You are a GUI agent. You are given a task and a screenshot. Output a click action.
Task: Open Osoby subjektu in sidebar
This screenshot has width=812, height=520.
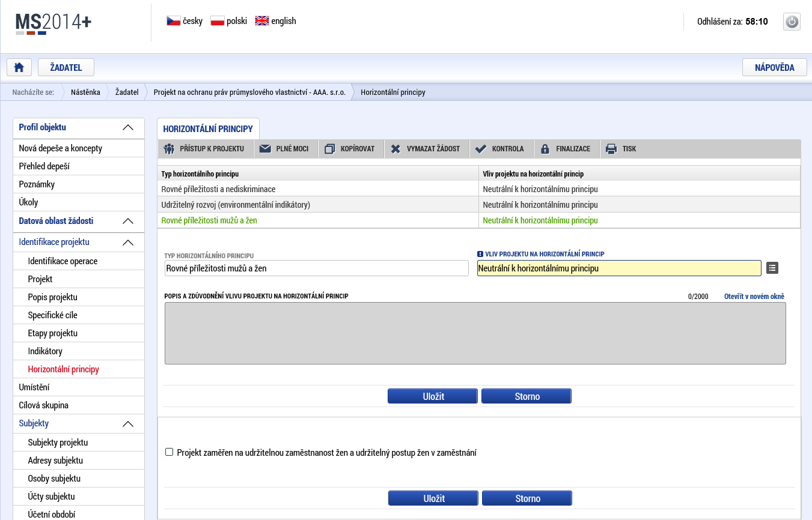pyautogui.click(x=79, y=479)
